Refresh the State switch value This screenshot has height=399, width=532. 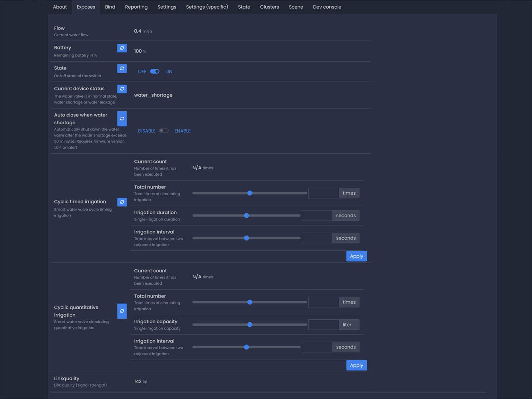(122, 69)
